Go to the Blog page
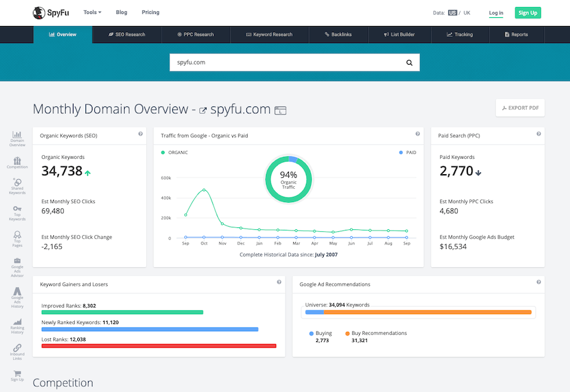 click(x=122, y=13)
